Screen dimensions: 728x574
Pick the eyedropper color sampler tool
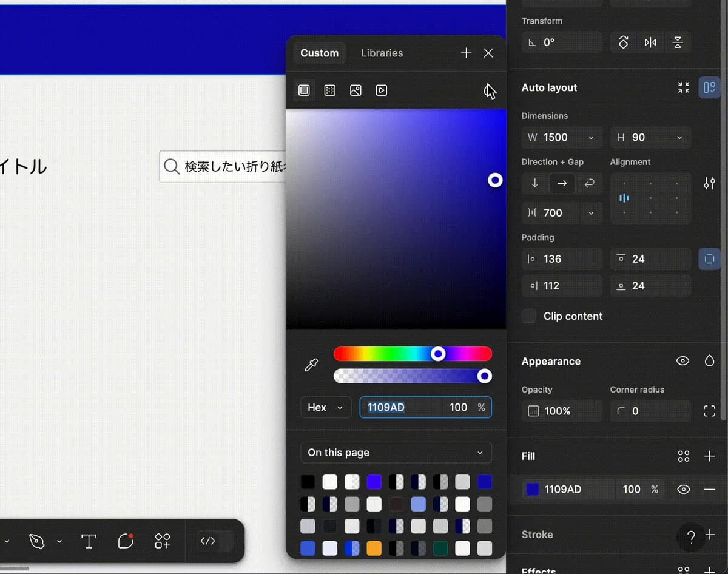coord(311,365)
